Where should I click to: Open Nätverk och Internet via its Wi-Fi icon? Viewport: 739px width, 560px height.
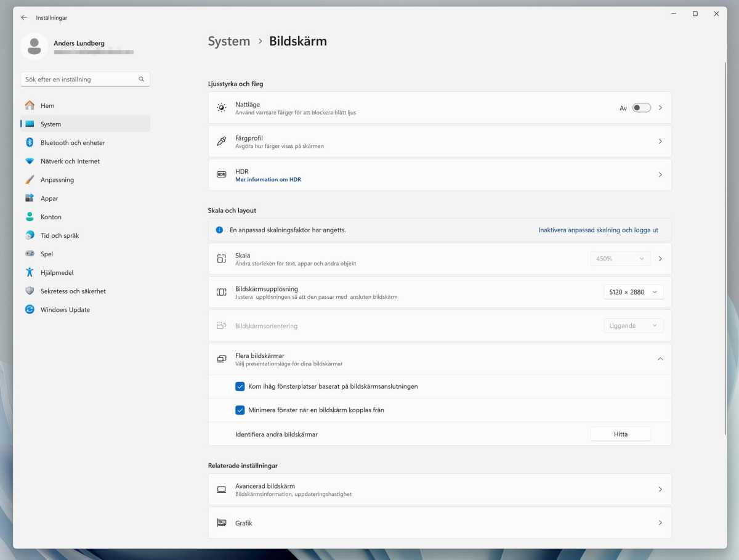(x=30, y=161)
